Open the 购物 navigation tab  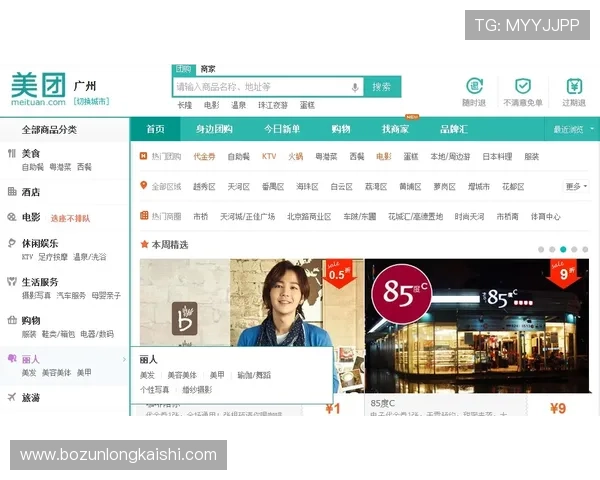point(341,129)
